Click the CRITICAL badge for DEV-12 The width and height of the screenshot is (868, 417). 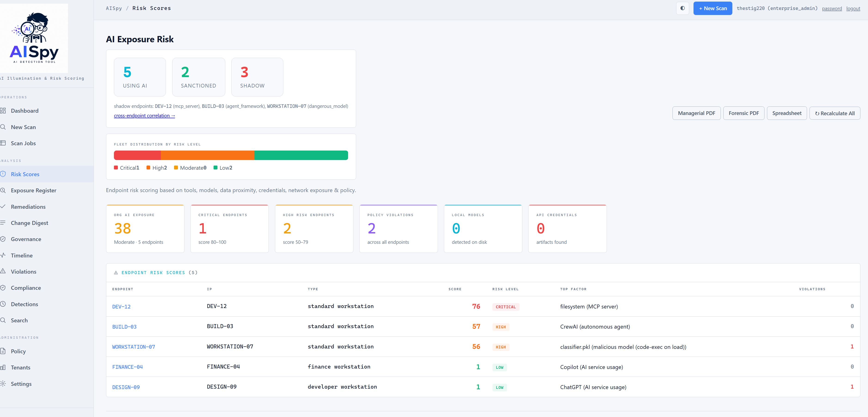point(506,307)
